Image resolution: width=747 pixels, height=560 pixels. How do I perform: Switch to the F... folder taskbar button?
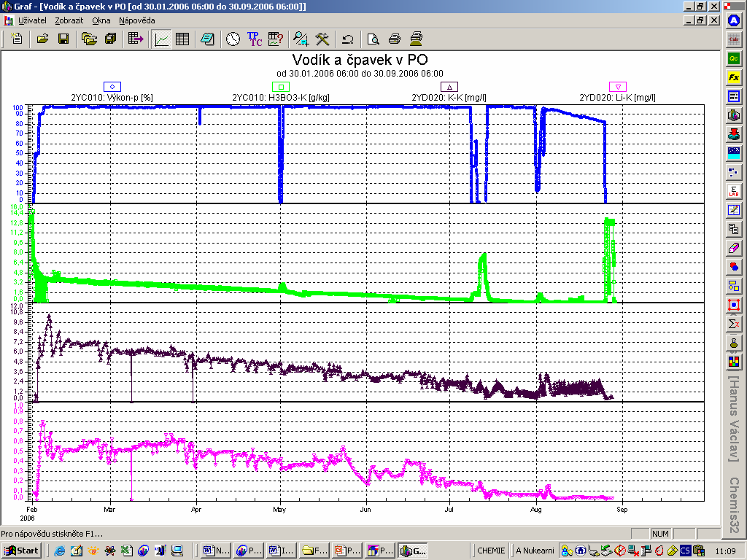coord(314,551)
